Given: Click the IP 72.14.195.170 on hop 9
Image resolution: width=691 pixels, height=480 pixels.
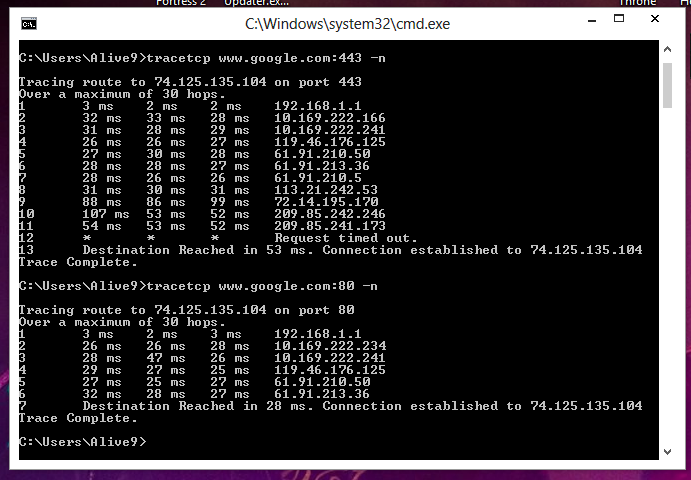Looking at the screenshot, I should 326,202.
